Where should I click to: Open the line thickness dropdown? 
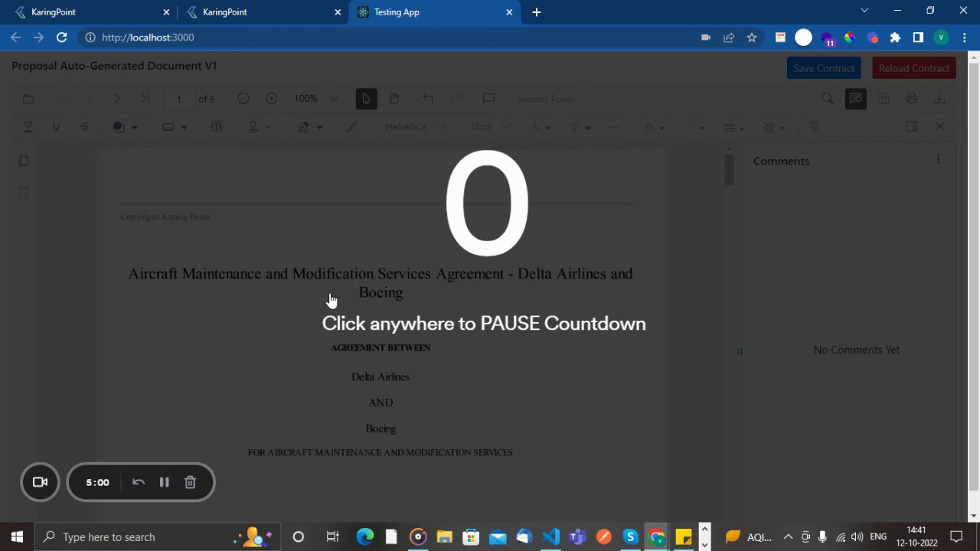[x=733, y=127]
